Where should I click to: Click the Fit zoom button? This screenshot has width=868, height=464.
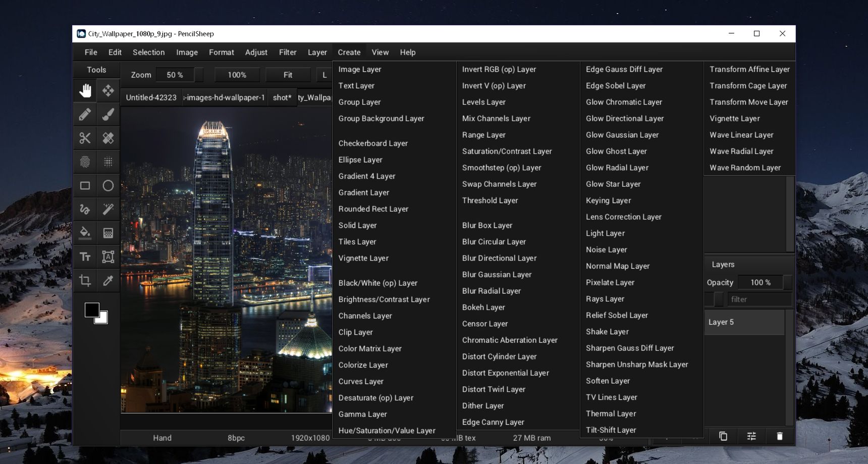(288, 75)
